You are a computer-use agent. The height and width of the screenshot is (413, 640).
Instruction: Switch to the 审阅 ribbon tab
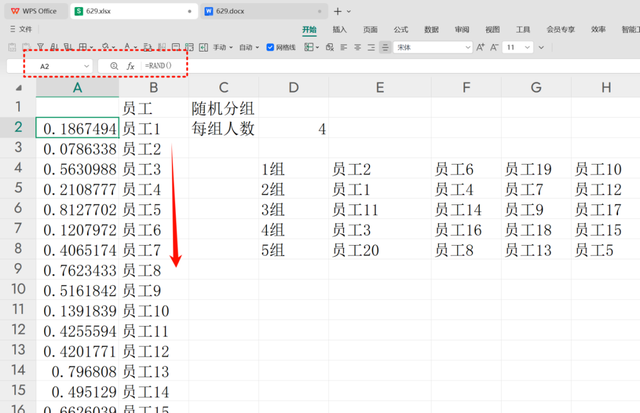pyautogui.click(x=462, y=29)
